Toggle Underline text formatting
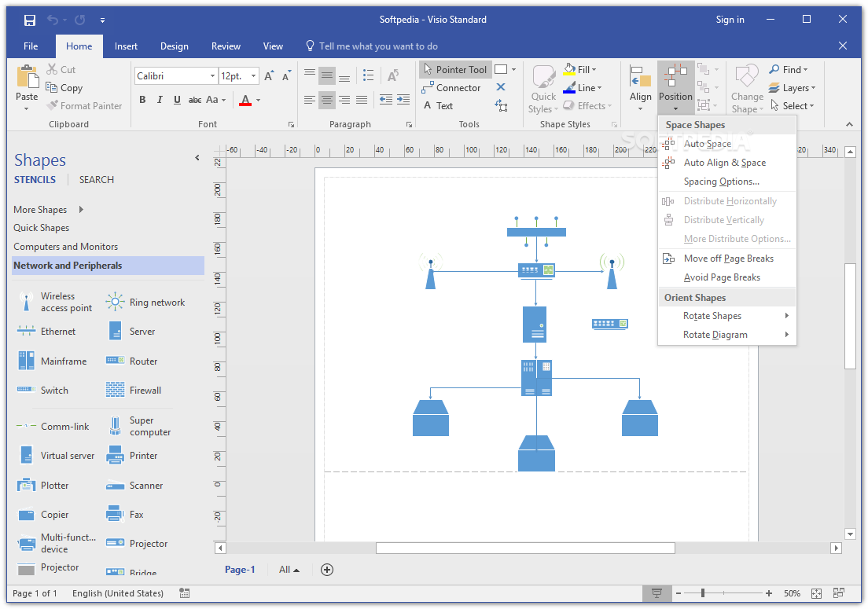 (177, 100)
